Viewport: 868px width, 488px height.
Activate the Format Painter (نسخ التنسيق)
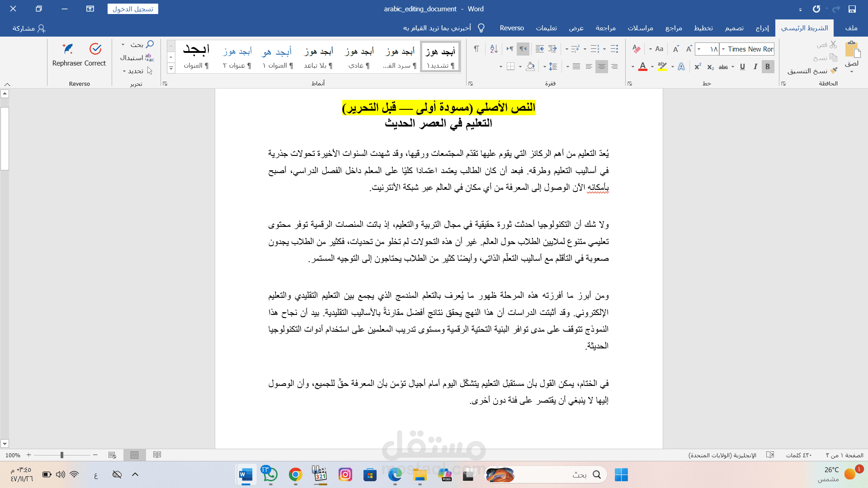[x=812, y=71]
